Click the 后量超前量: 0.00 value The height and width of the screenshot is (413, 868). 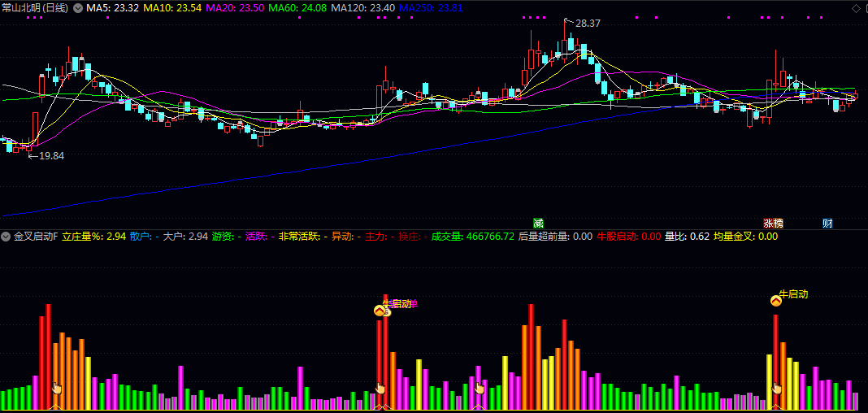555,237
